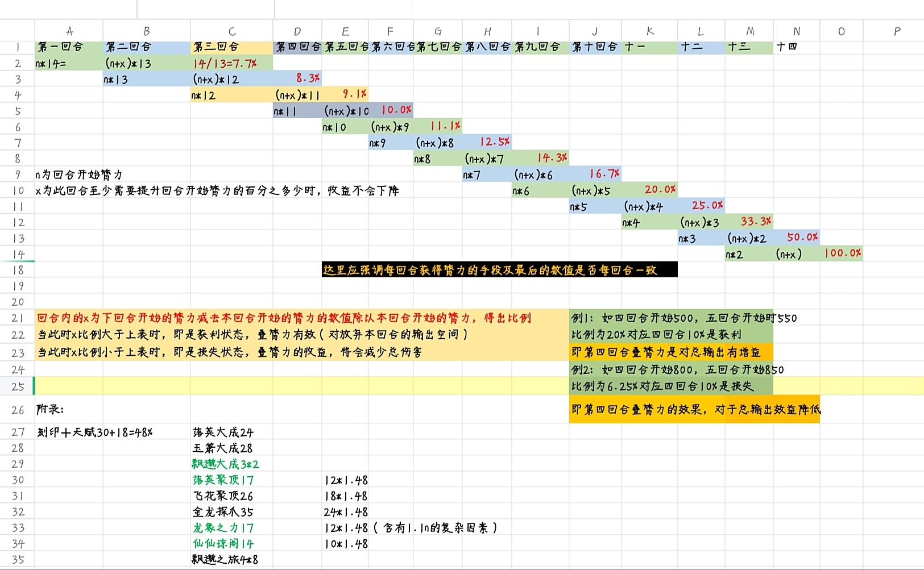The image size is (924, 570).
Task: Click the cell showing 33.3%
Action: [x=756, y=222]
